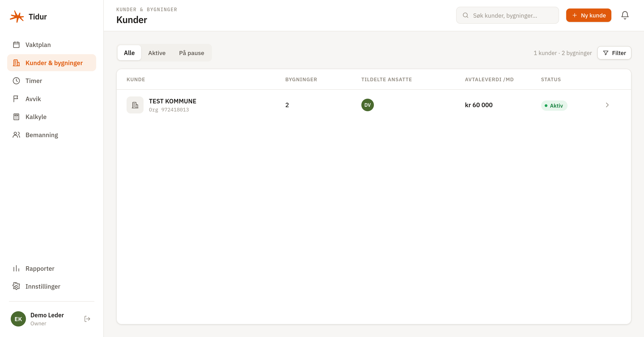Click the STATUS column header
This screenshot has height=337, width=644.
click(x=551, y=80)
